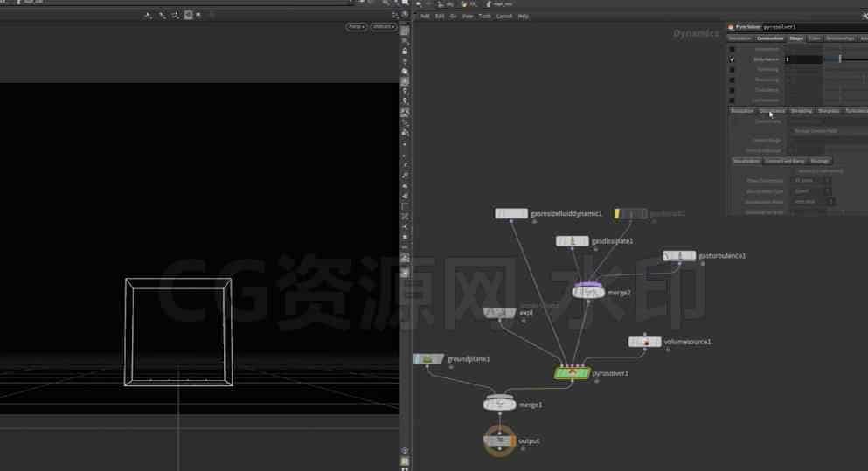Select the volumesource1 node
868x471 pixels.
(645, 342)
